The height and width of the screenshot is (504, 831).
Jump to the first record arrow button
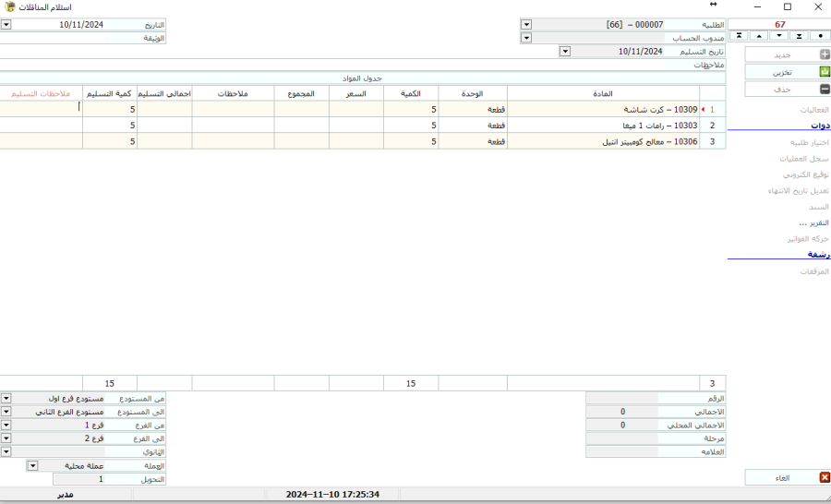740,35
